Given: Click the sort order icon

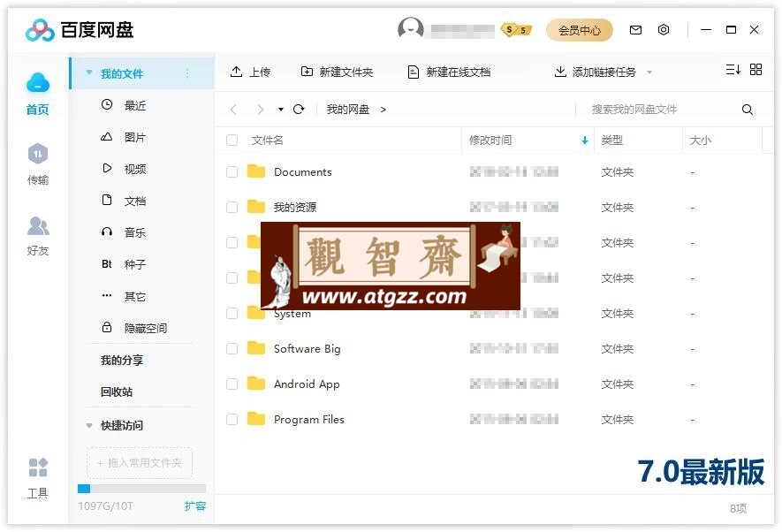Looking at the screenshot, I should pos(733,69).
